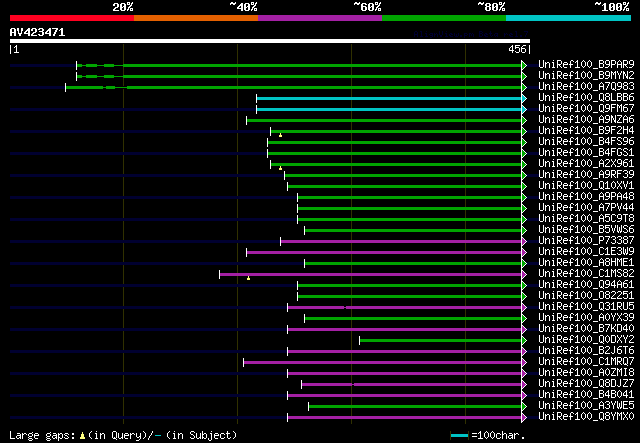
Task: Click the "456" query end position
Action: tap(518, 50)
